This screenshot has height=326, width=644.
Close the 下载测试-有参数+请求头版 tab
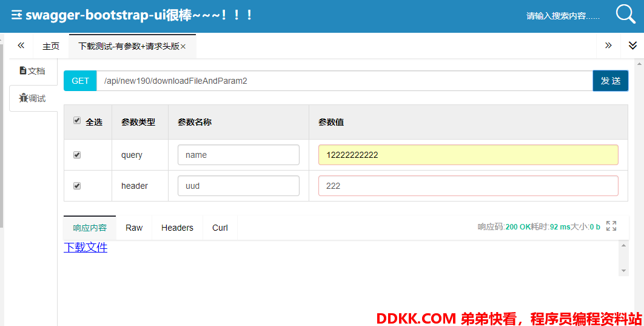[183, 47]
